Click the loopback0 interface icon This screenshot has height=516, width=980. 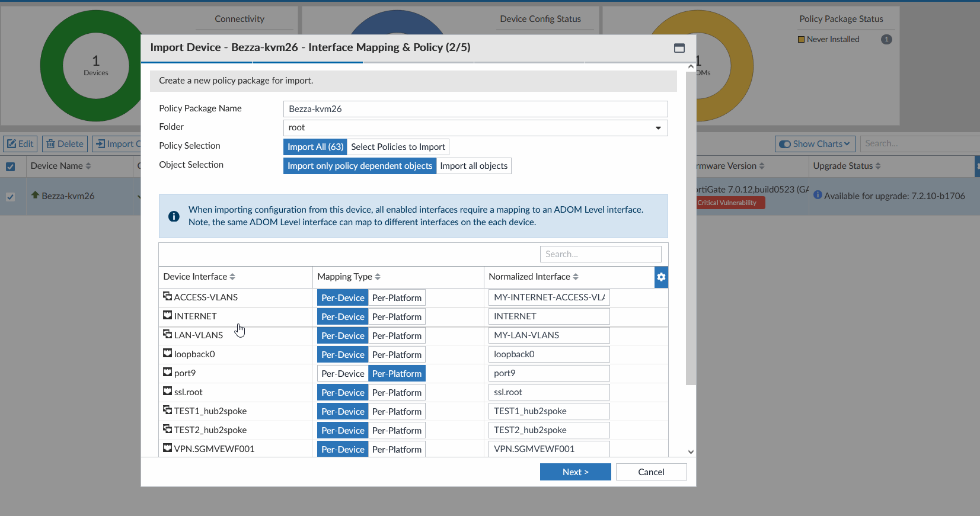tap(168, 353)
